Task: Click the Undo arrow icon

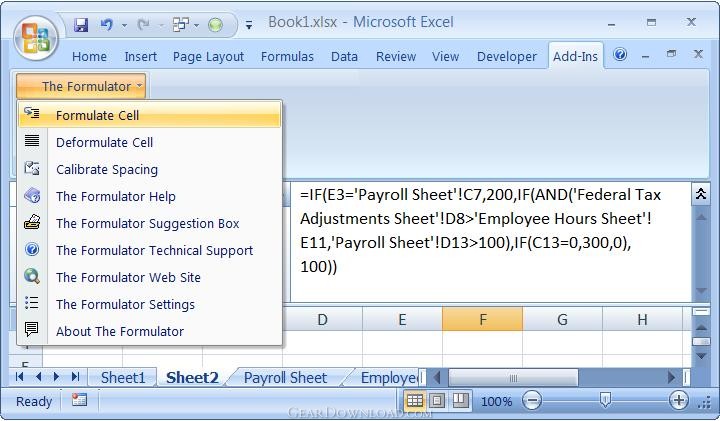Action: pos(107,24)
